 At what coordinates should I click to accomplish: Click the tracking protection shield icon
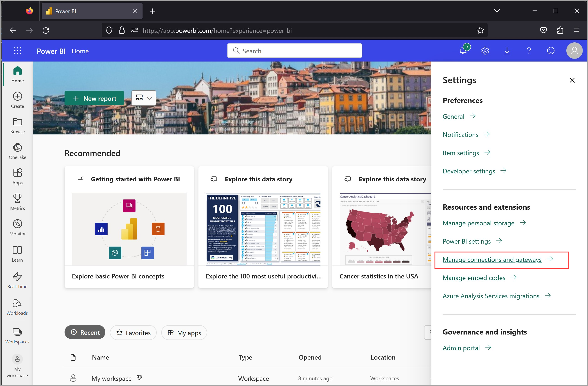pos(109,30)
